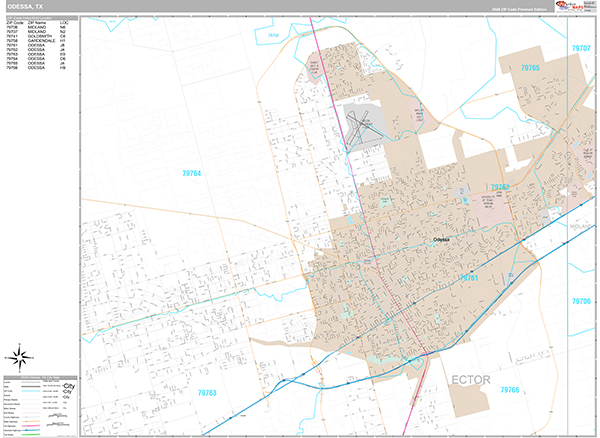The width and height of the screenshot is (600, 438).
Task: Click the 79707 ZIP code label
Action: 581,48
